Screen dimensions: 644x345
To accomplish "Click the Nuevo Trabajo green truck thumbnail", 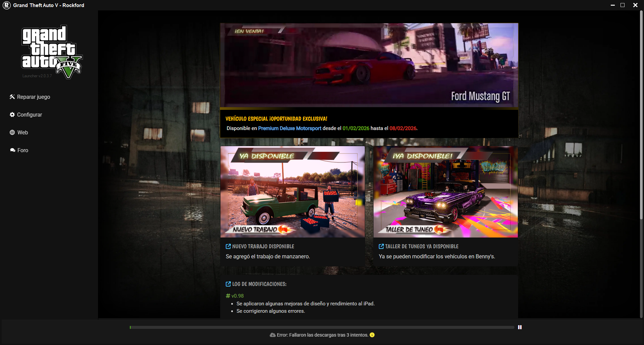I will pos(292,192).
